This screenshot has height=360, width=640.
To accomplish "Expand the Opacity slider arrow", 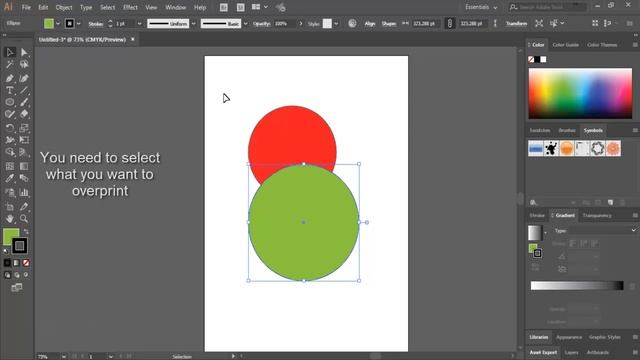I will [301, 24].
